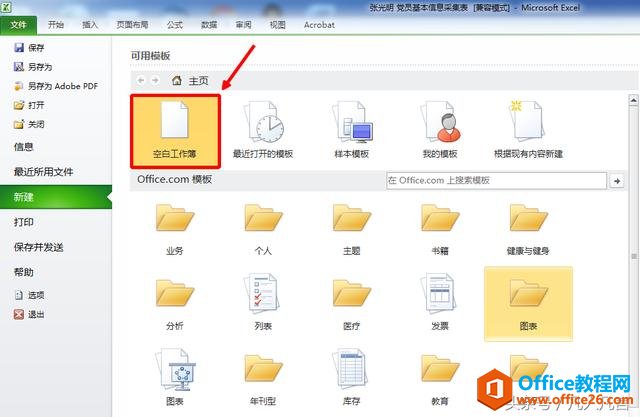The width and height of the screenshot is (640, 417).
Task: Open the 健康与健身 template folder
Action: point(528,230)
